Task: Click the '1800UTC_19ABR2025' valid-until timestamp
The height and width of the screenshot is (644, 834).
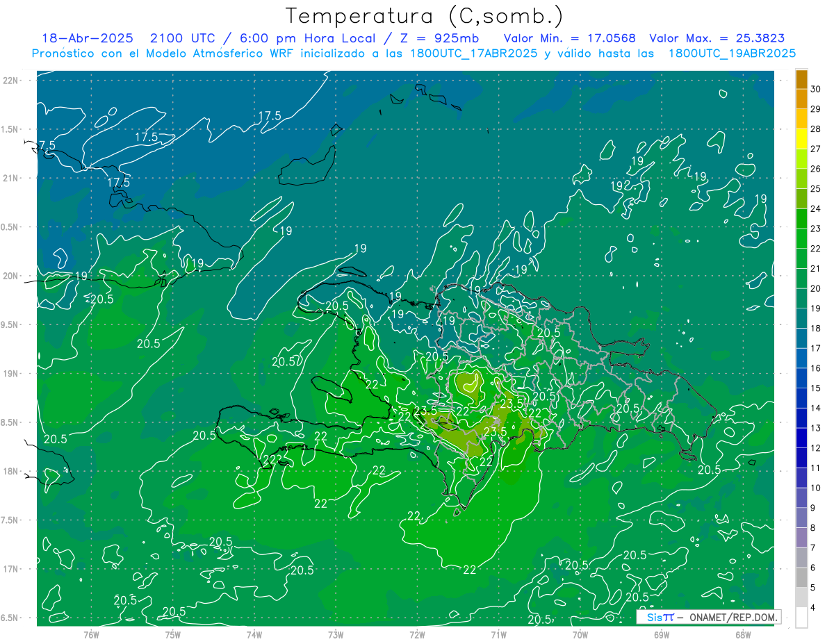Action: tap(732, 53)
